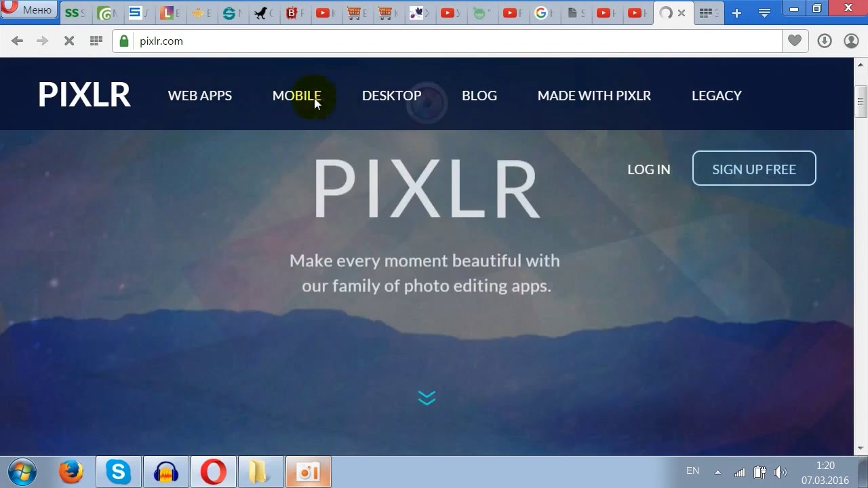Close the currently loading pixlr tab
Image resolution: width=868 pixels, height=488 pixels.
682,13
